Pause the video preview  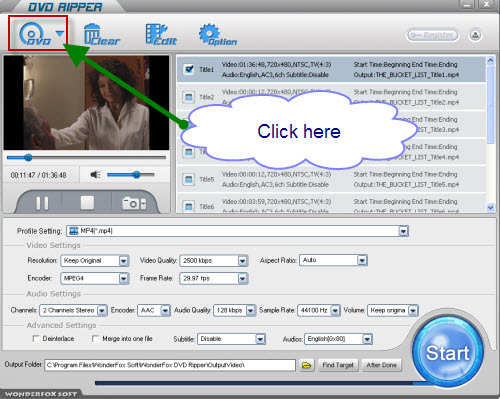click(x=42, y=203)
